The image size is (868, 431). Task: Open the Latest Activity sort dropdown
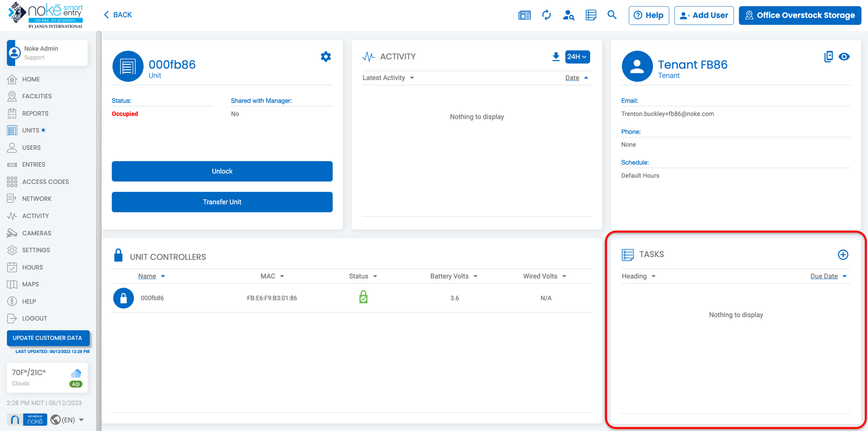(x=388, y=78)
